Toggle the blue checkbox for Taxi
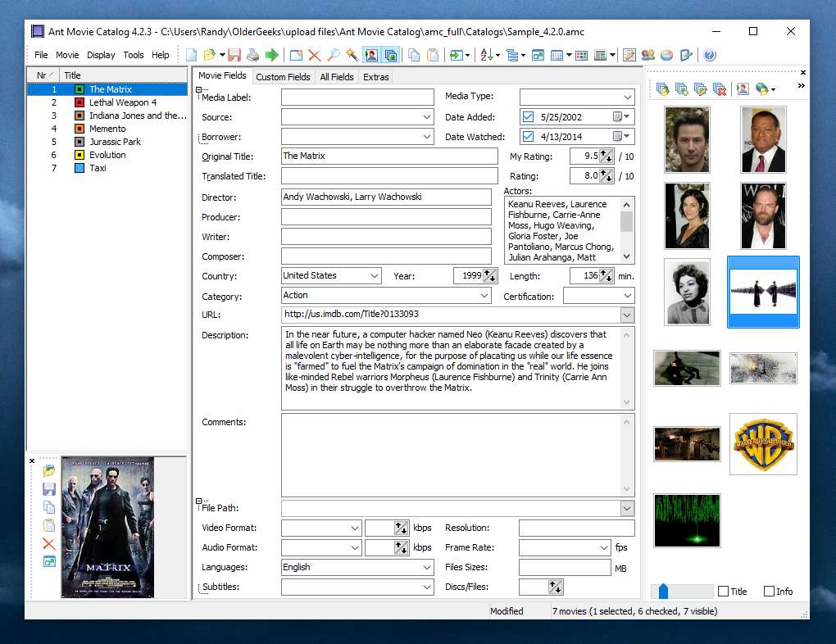This screenshot has width=836, height=644. point(80,168)
